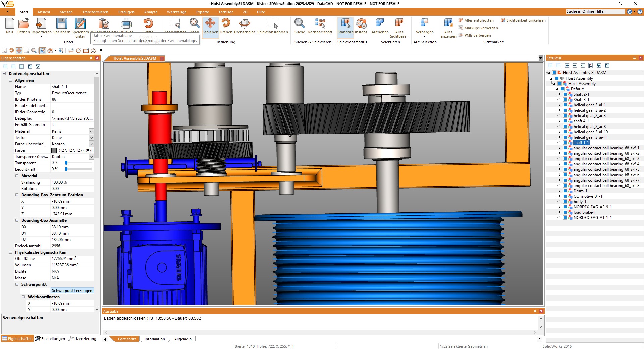Activate the Drehscheibe turntable tool
This screenshot has width=644, height=349.
point(245,24)
